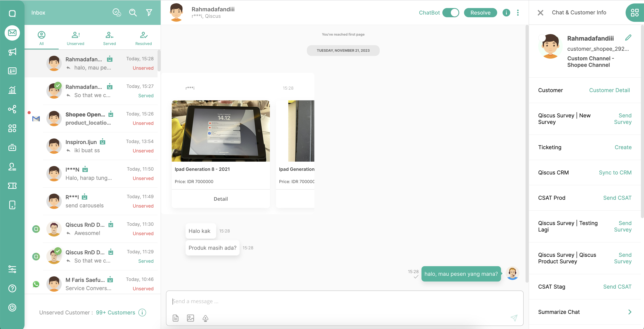Image resolution: width=644 pixels, height=329 pixels.
Task: Send Survey for Qiscus Survey | Testing Lagi
Action: click(623, 226)
